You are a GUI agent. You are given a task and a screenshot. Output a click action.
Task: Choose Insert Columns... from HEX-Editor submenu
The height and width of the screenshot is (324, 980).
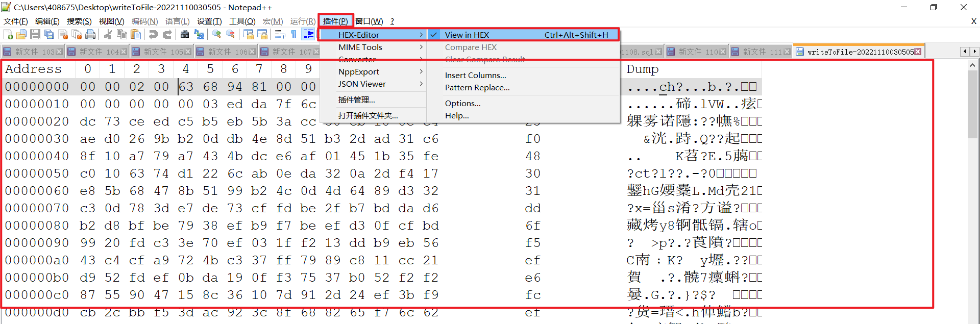[x=523, y=75]
